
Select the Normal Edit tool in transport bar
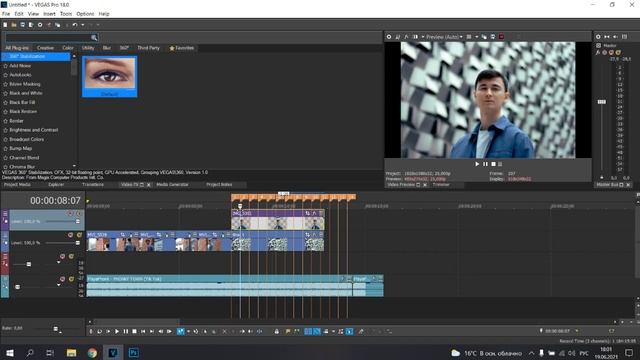(180, 331)
